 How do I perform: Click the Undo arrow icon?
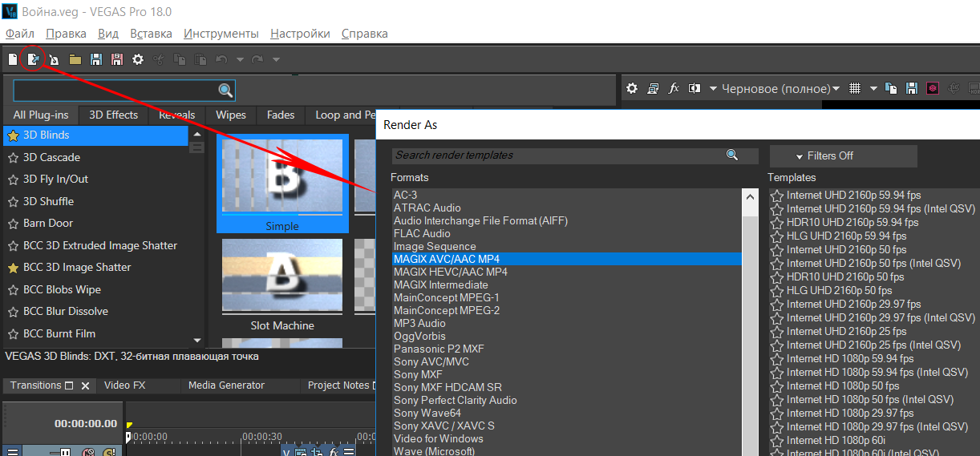point(222,59)
